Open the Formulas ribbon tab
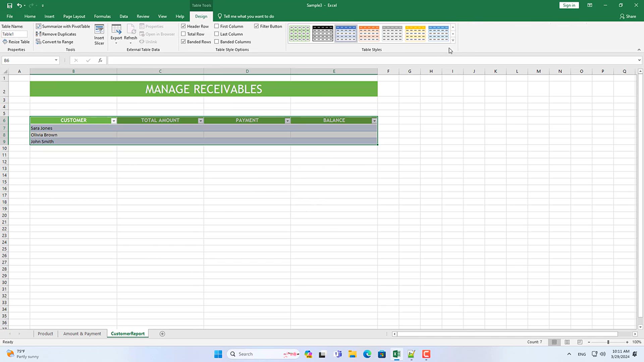 click(102, 16)
